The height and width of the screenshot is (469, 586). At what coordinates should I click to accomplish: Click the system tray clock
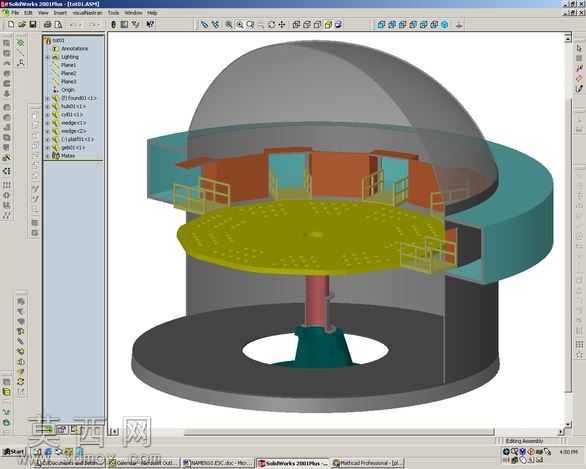pyautogui.click(x=568, y=452)
